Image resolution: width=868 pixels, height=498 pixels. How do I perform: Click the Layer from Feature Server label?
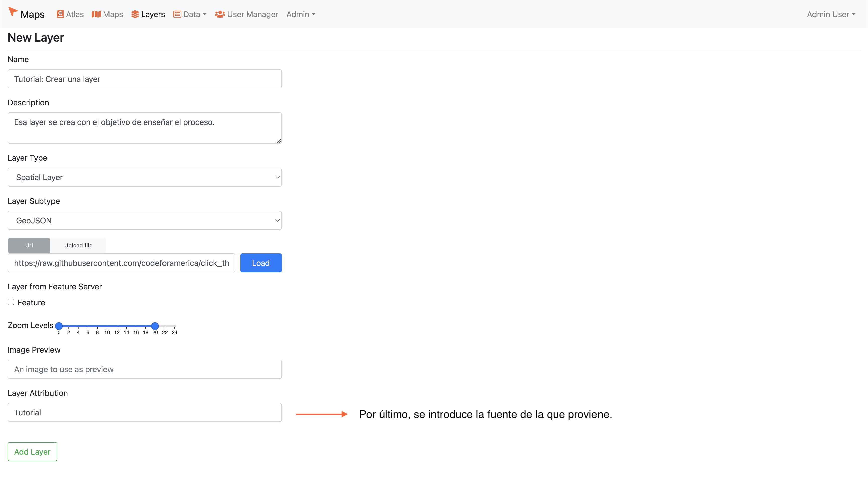55,286
